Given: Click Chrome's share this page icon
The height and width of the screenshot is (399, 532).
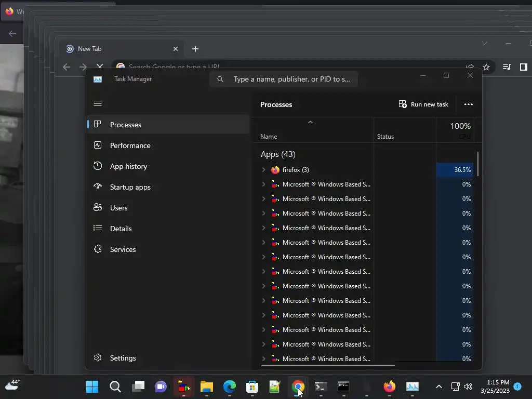Looking at the screenshot, I should 470,66.
